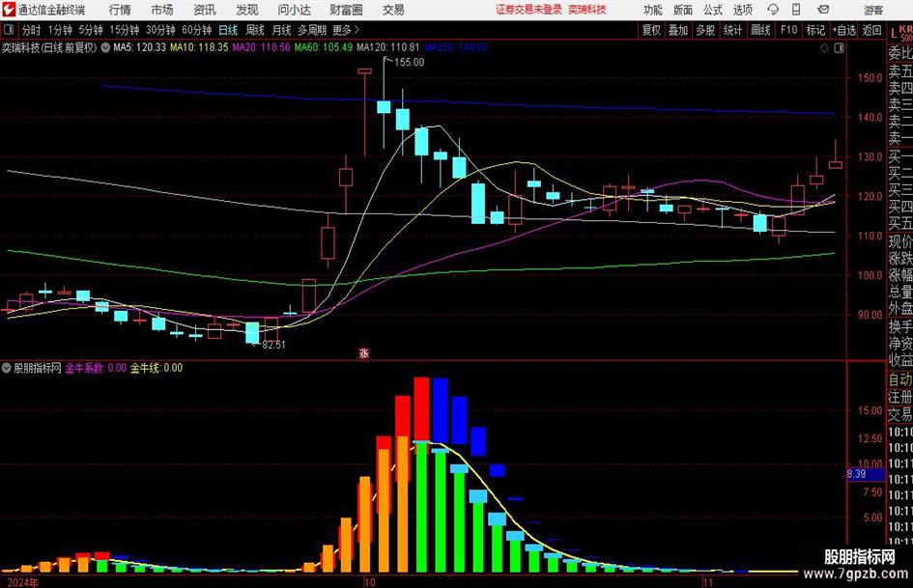Viewport: 913px width, 588px height.
Task: Add stock via +自选 button
Action: pos(843,30)
